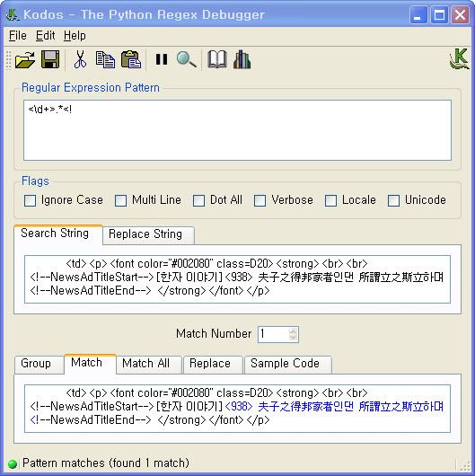
Task: Copy using the documents icon
Action: [105, 59]
